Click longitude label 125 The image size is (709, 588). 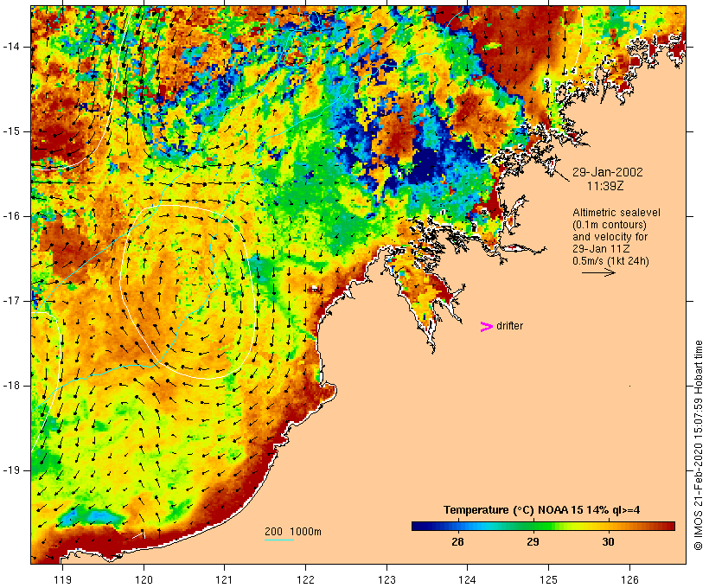(x=548, y=579)
